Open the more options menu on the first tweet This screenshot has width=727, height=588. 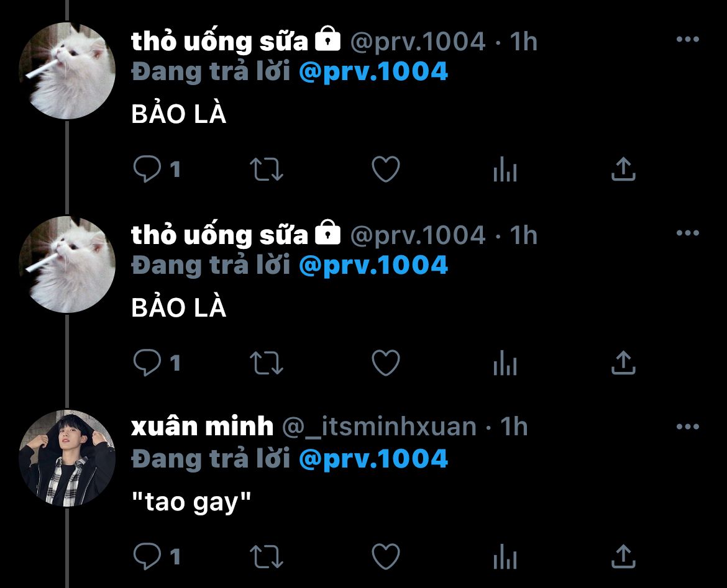(x=688, y=39)
